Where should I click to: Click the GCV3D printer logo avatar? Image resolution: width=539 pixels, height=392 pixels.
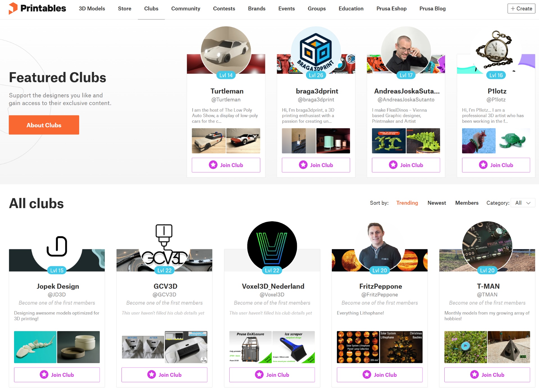click(x=164, y=246)
